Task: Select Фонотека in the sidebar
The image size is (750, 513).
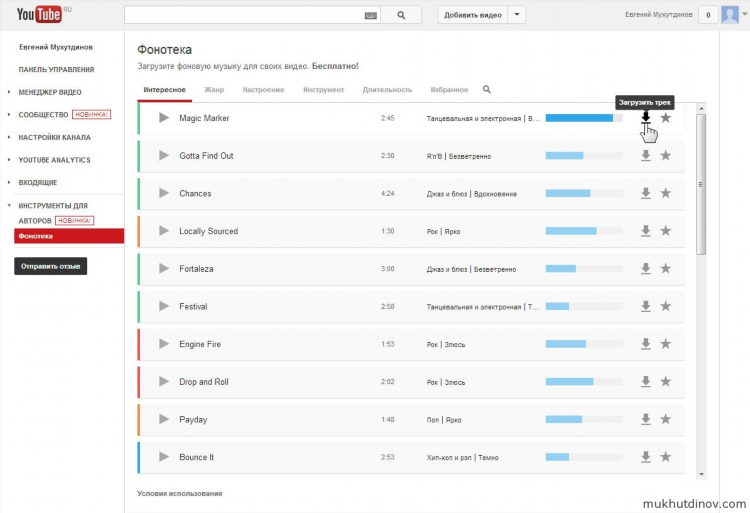Action: click(69, 236)
